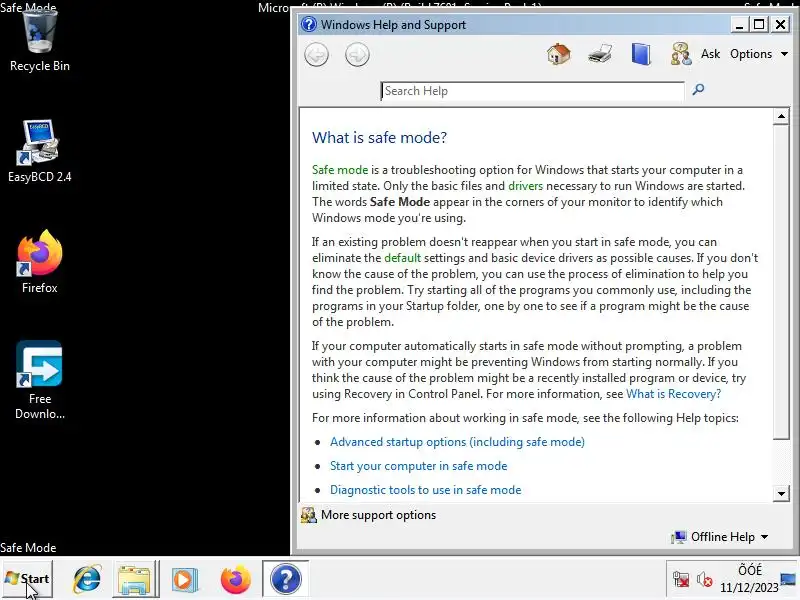The height and width of the screenshot is (600, 800).
Task: Click the help scrollbar up arrow
Action: point(781,116)
